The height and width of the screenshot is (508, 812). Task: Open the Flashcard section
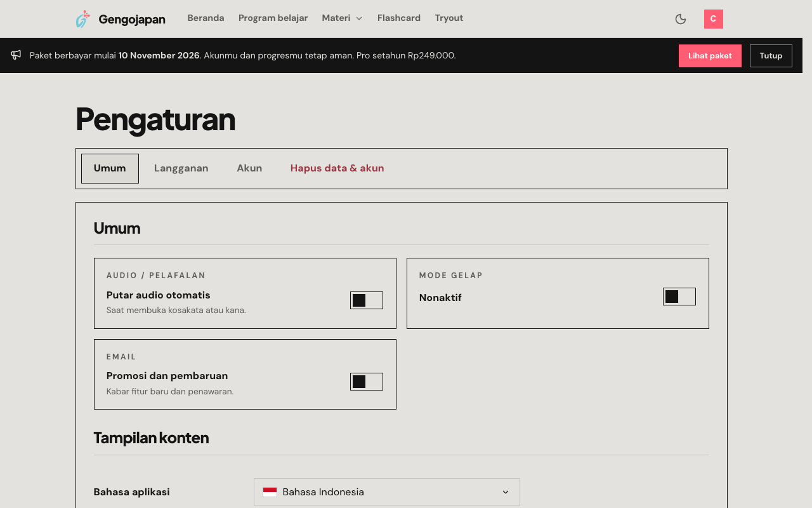399,18
